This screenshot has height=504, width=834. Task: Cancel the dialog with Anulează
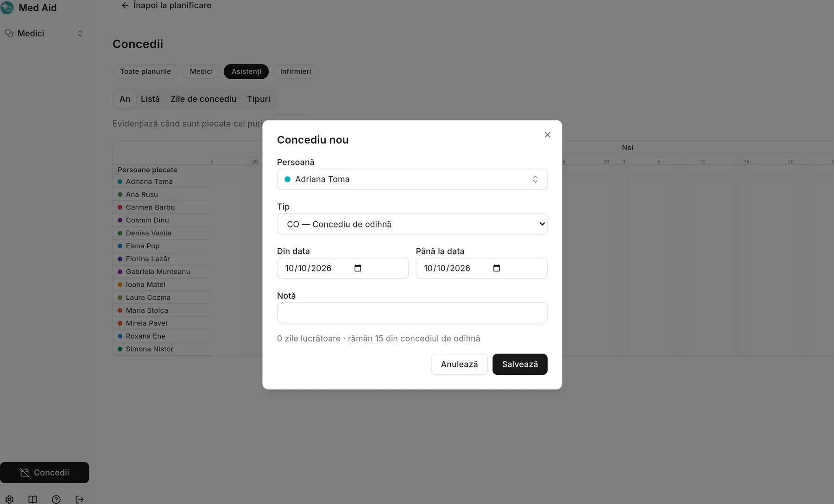coord(459,364)
